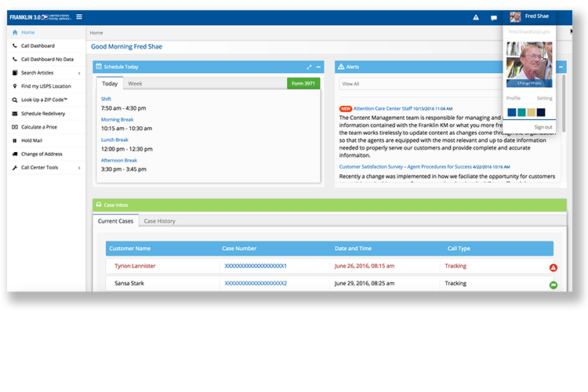This screenshot has width=588, height=392.
Task: Click the phone icon beside Call Dashboard
Action: [15, 45]
